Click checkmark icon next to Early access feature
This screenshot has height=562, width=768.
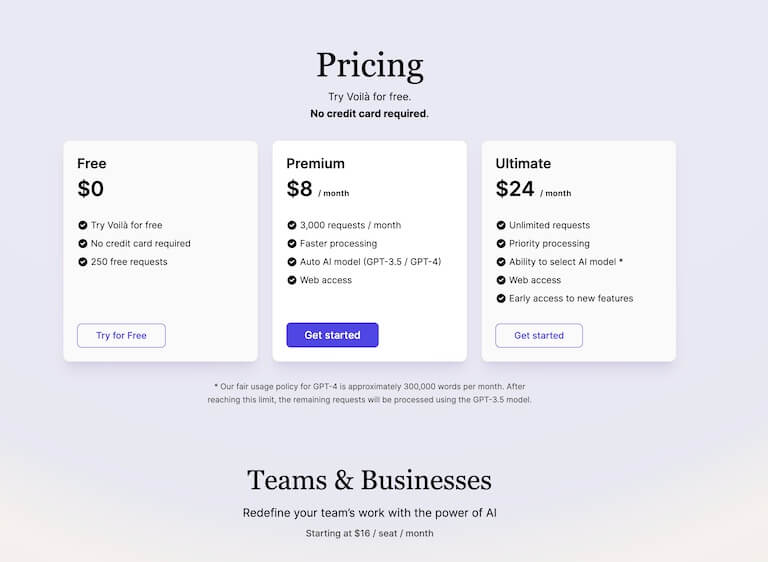click(x=501, y=298)
